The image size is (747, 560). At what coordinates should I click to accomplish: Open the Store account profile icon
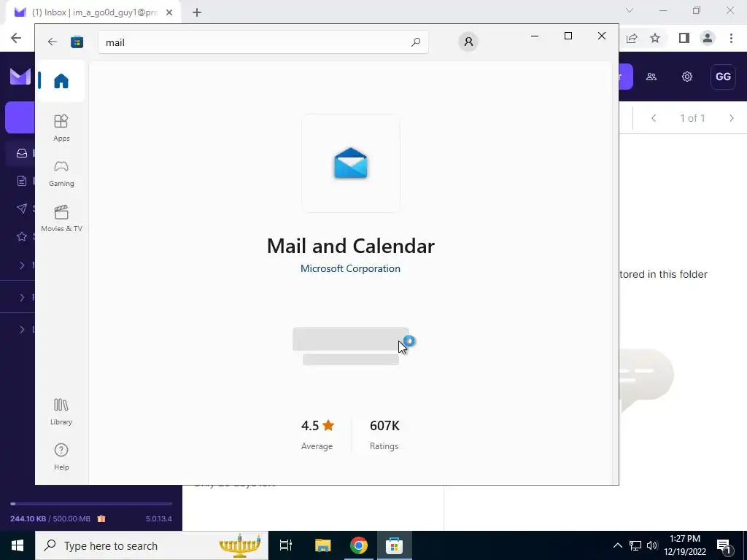(x=468, y=42)
